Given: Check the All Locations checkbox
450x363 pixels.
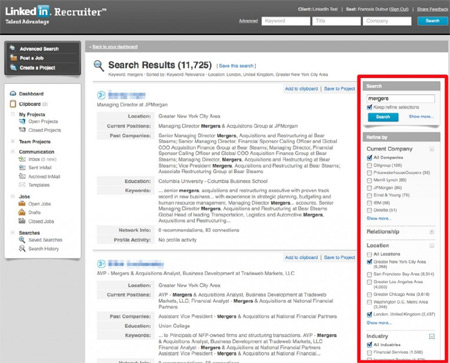Looking at the screenshot, I should point(369,254).
